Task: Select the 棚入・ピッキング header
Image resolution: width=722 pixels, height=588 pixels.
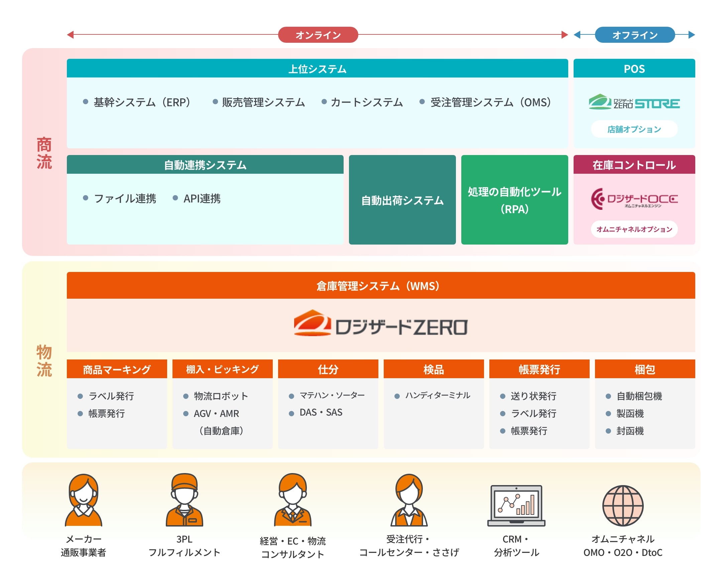Action: point(222,369)
